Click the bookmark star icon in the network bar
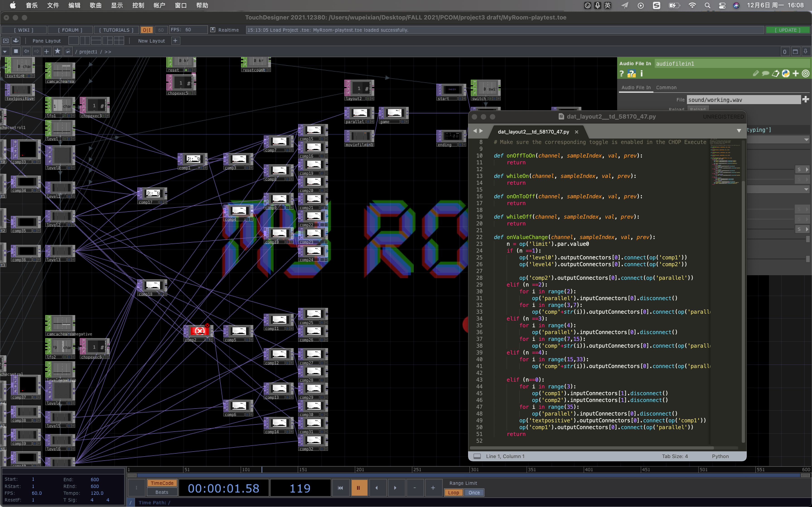 tap(57, 51)
